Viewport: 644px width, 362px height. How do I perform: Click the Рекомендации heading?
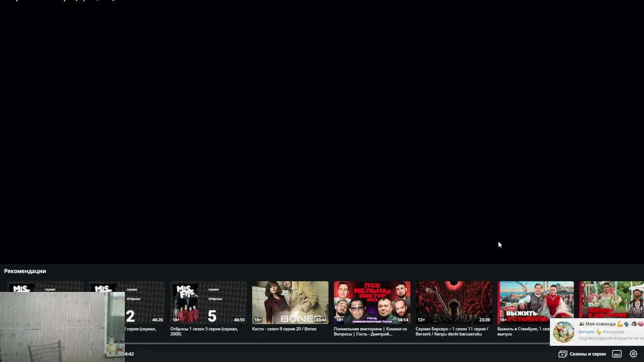(x=25, y=271)
